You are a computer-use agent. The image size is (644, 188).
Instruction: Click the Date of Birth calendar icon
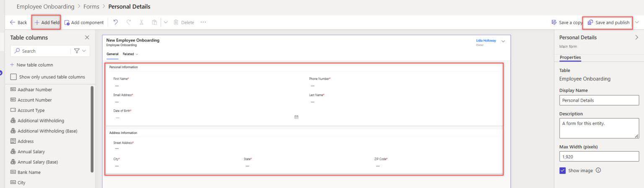(x=296, y=117)
